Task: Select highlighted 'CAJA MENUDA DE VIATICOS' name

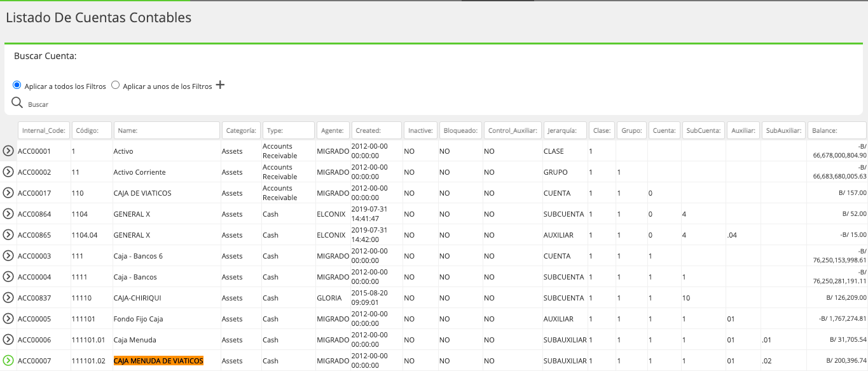Action: [158, 361]
